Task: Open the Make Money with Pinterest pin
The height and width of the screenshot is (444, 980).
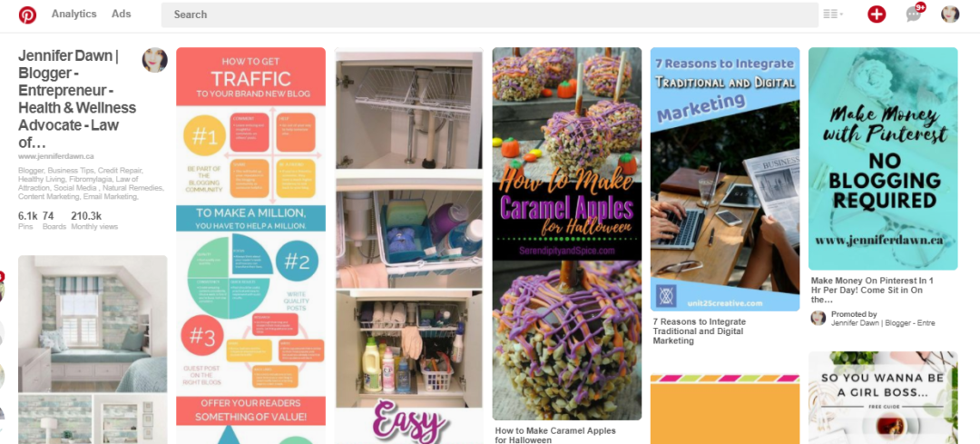Action: 883,158
